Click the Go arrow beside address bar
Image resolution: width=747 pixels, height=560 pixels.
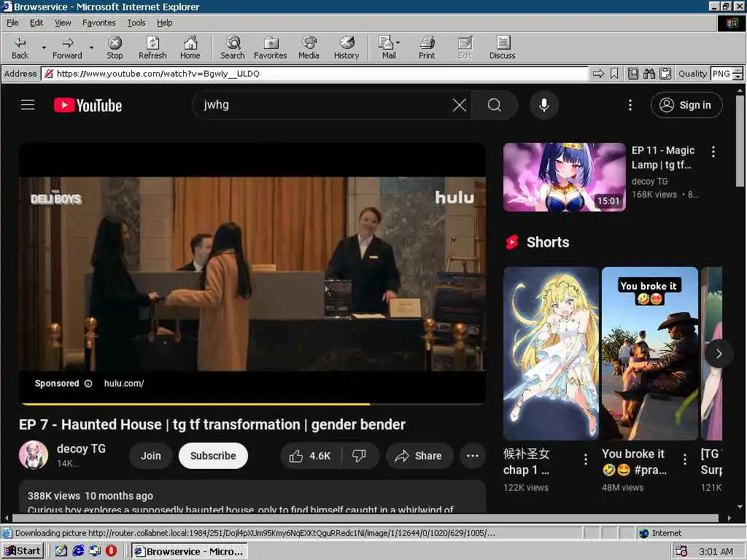pyautogui.click(x=598, y=74)
